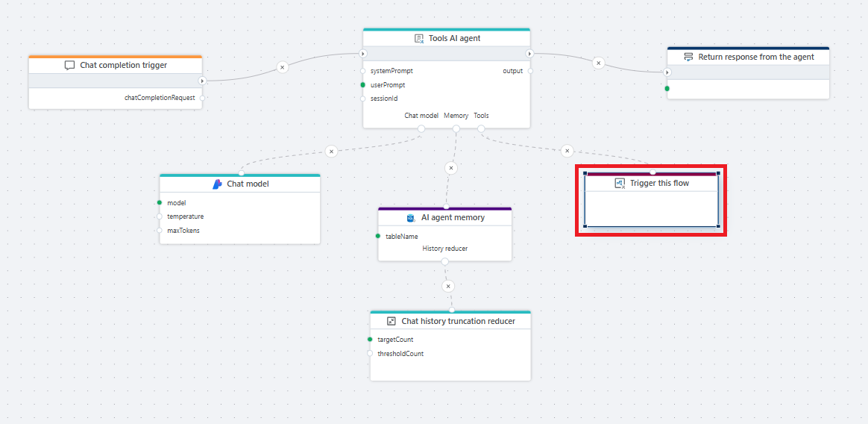Click the chatCompletionRequest output port
This screenshot has height=424, width=868.
pyautogui.click(x=202, y=98)
